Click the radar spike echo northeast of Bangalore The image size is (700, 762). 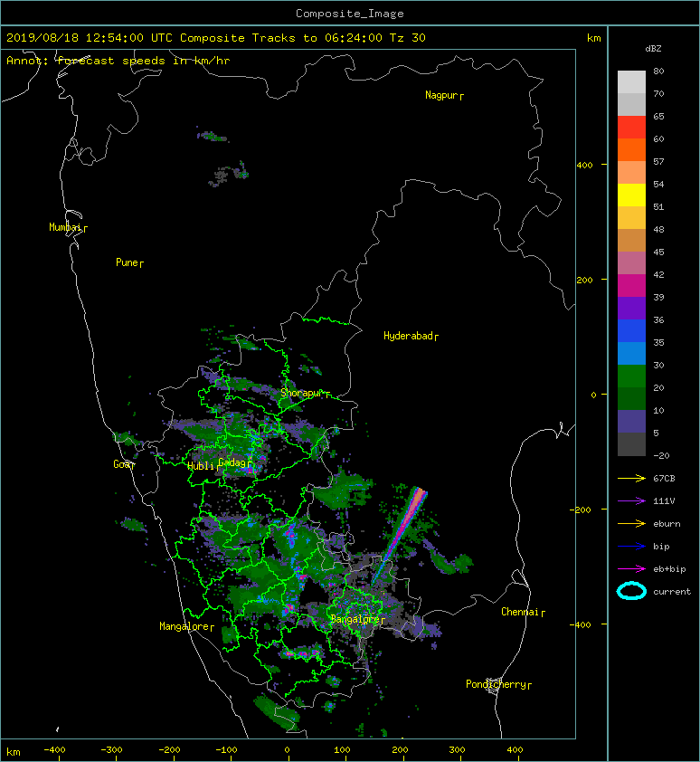pyautogui.click(x=401, y=531)
